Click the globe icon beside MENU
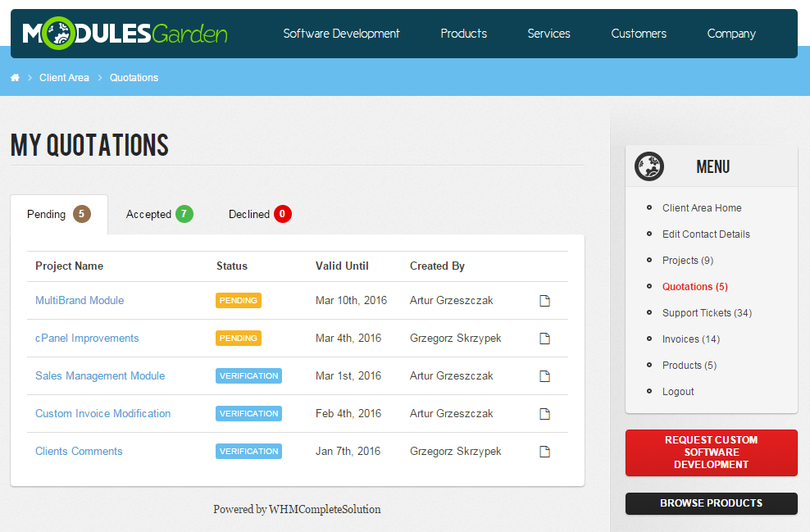 pyautogui.click(x=649, y=166)
